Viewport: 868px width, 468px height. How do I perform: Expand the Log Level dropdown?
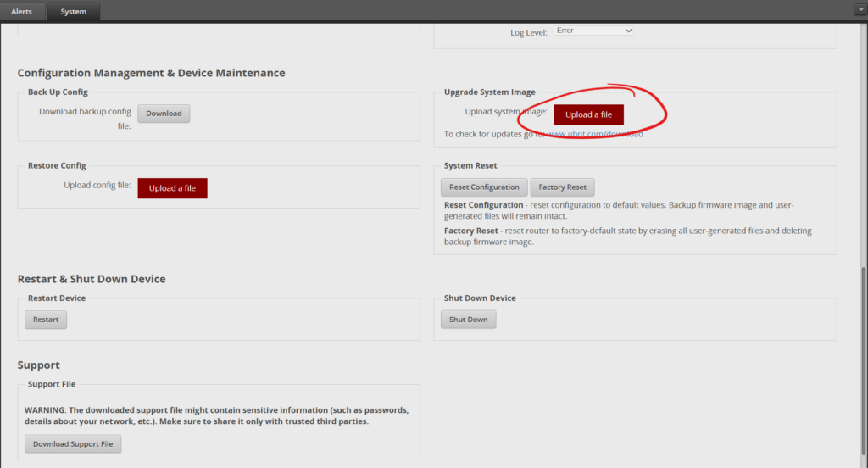click(593, 31)
